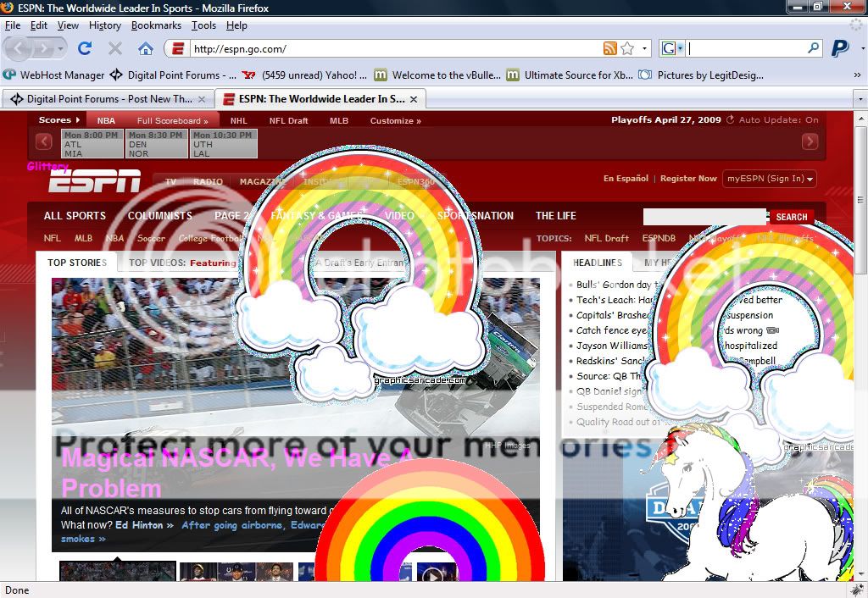Bookmark this page with the star icon
This screenshot has width=868, height=598.
pyautogui.click(x=627, y=48)
